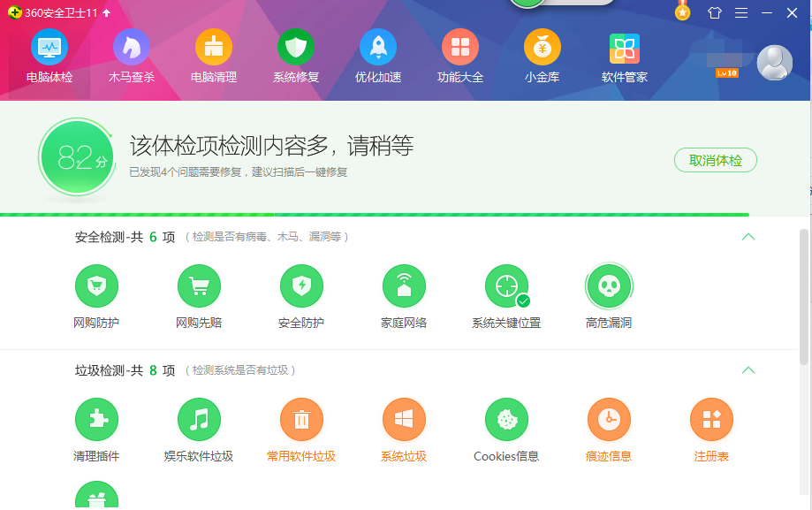Click the 82分 score circle
812x510 pixels.
pyautogui.click(x=78, y=157)
